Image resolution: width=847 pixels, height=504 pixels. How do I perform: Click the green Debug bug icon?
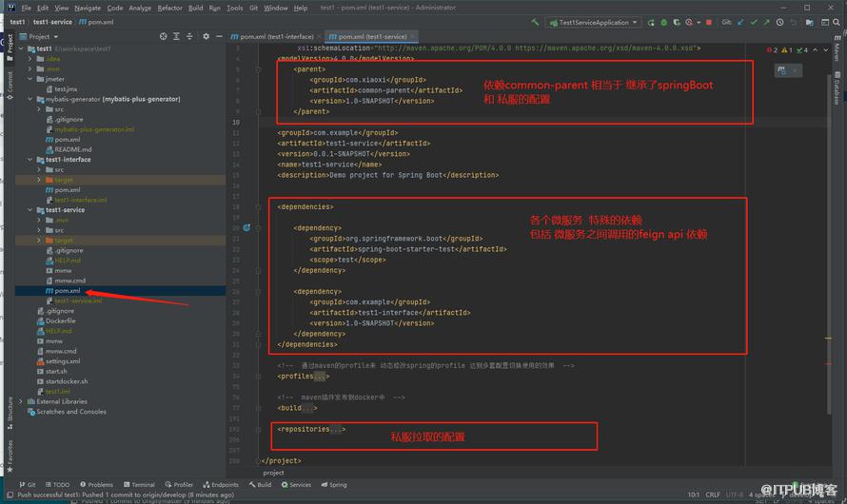point(664,22)
